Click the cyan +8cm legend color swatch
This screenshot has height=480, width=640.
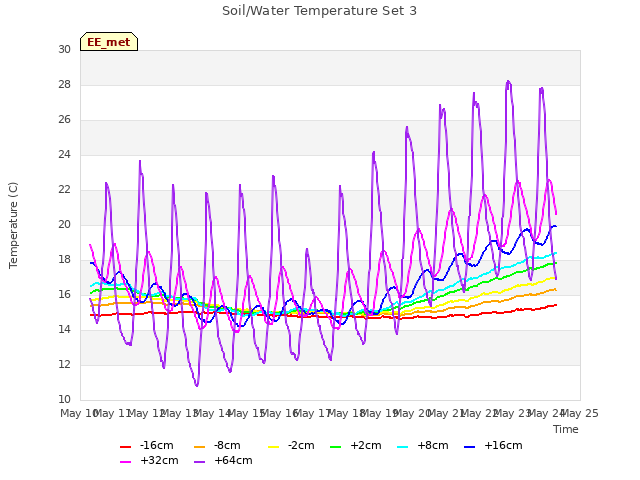[403, 447]
